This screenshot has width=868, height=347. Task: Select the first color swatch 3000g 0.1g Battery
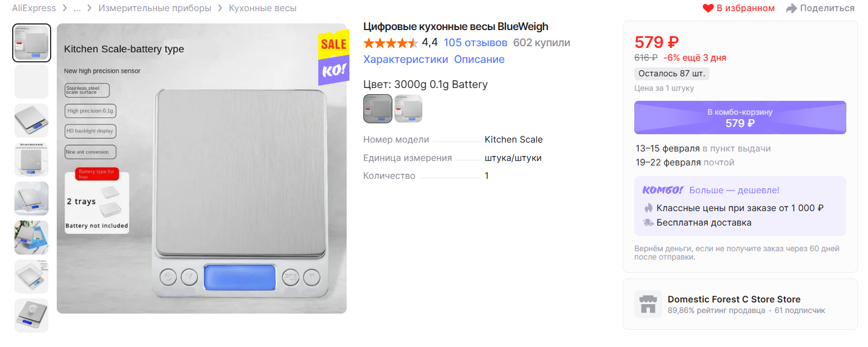[x=378, y=109]
